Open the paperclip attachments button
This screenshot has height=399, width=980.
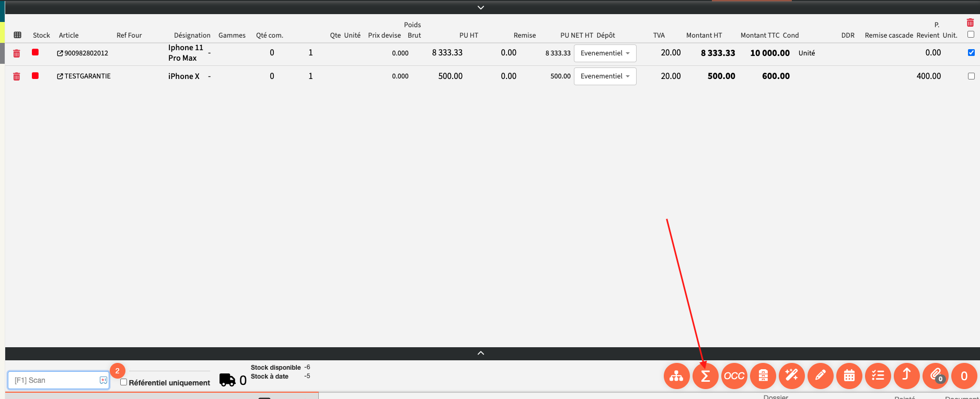point(935,376)
